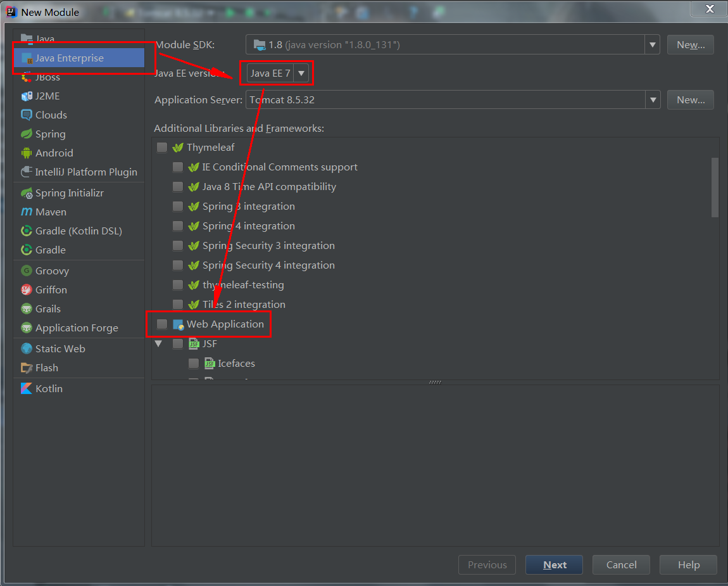Click the frameworks list scrollbar
Screen dimensions: 728x586
point(715,188)
